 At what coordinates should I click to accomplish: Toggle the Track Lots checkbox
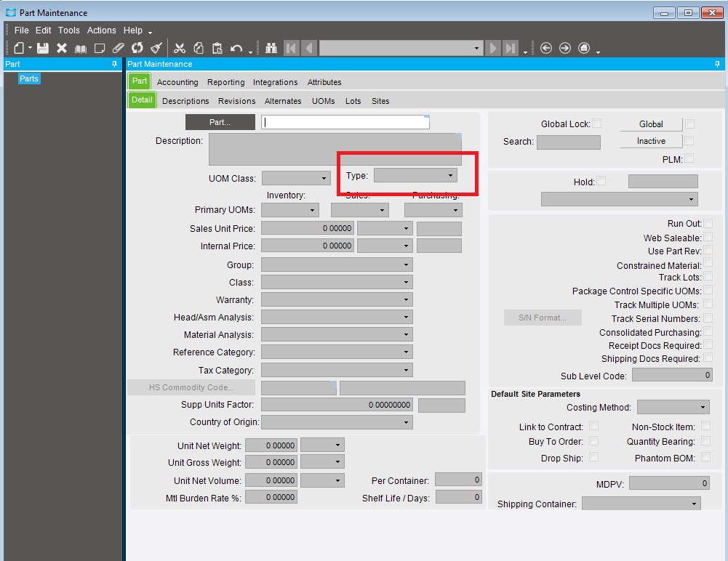tap(708, 277)
